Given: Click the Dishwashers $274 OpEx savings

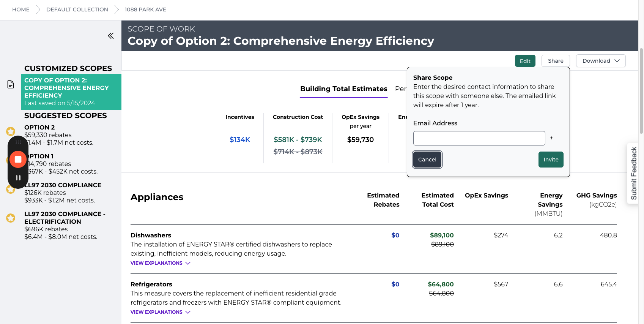Looking at the screenshot, I should tap(501, 235).
